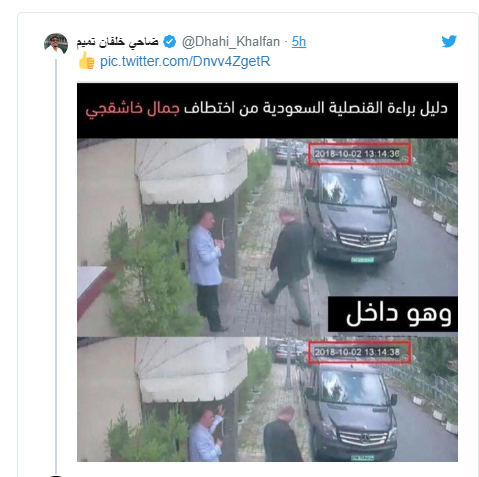
Task: Click the black Arabic headline banner
Action: point(267,110)
